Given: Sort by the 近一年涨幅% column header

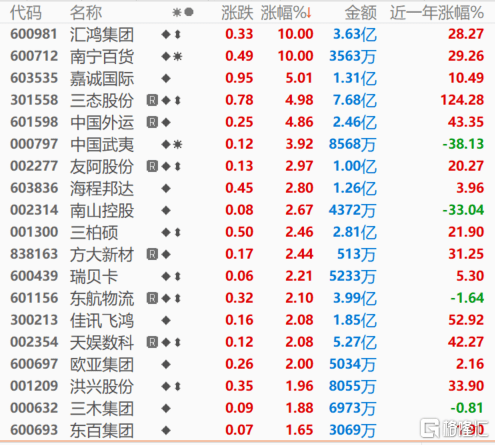Looking at the screenshot, I should click(x=437, y=13).
